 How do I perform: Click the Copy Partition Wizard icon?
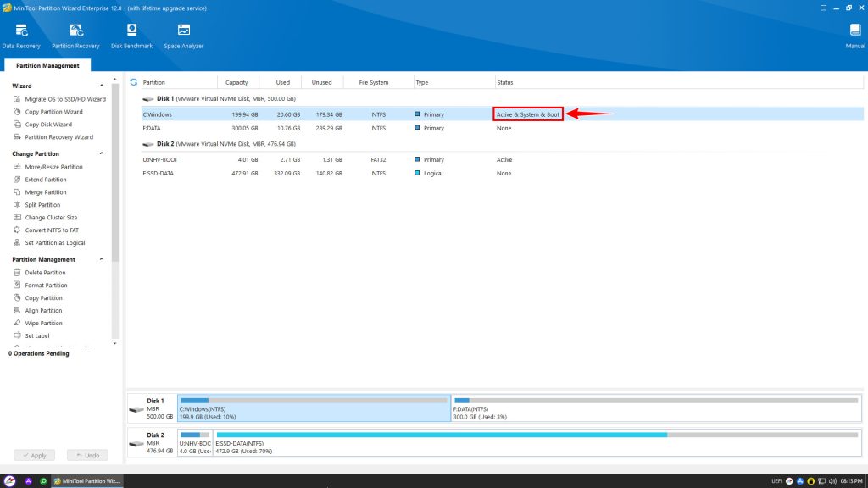click(17, 112)
